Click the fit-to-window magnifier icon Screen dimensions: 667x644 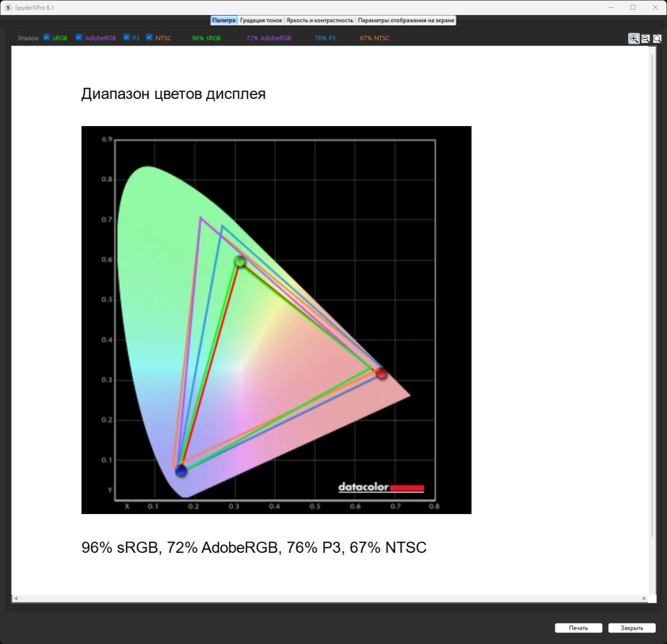click(x=657, y=39)
